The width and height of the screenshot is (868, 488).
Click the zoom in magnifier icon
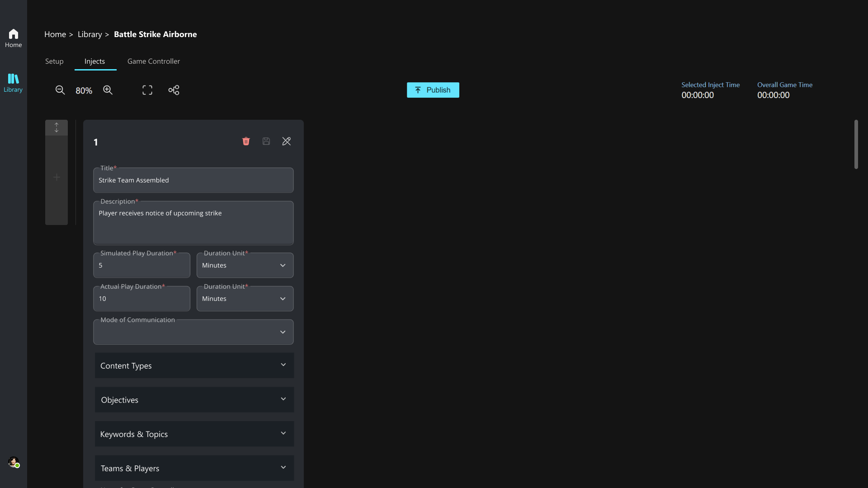coord(108,90)
